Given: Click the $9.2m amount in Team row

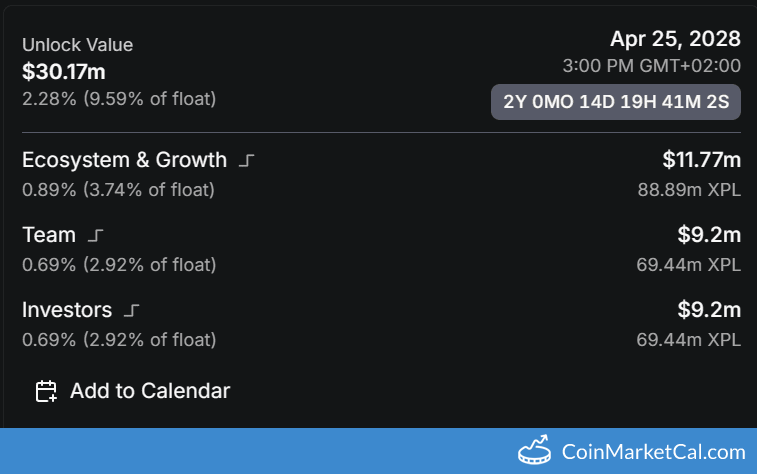Looking at the screenshot, I should point(709,235).
